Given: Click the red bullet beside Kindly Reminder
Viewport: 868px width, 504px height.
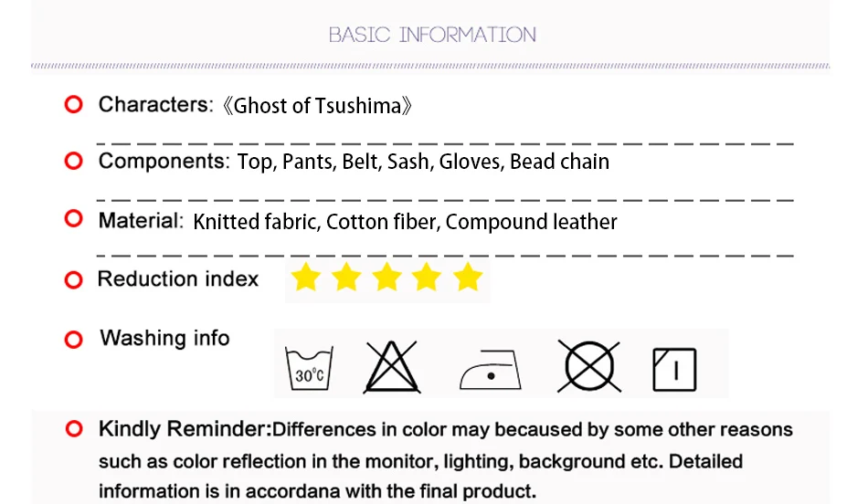Looking at the screenshot, I should pyautogui.click(x=74, y=429).
